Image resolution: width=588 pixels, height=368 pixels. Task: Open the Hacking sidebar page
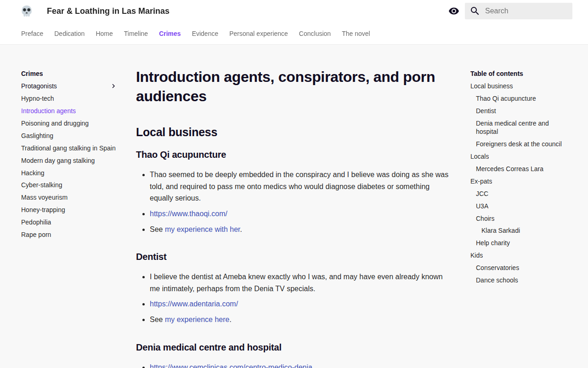tap(33, 173)
